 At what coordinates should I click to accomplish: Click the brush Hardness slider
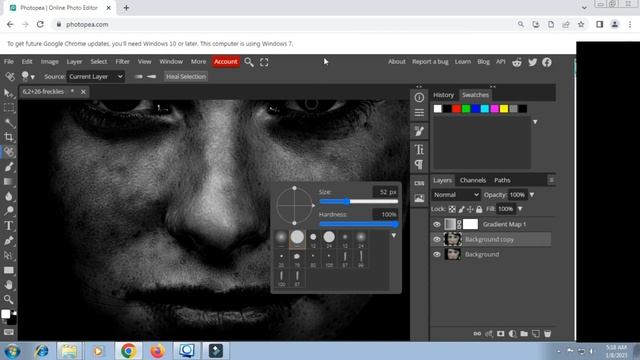[359, 224]
